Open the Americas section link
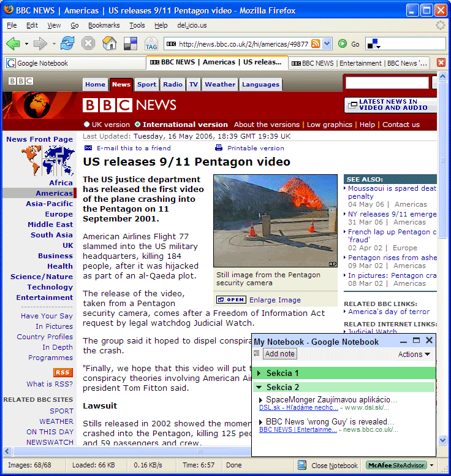Screen dimensions: 451x476 [x=54, y=193]
